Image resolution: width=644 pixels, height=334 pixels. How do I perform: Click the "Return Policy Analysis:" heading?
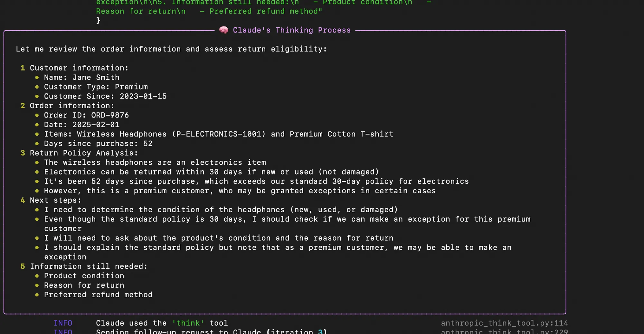tap(84, 153)
